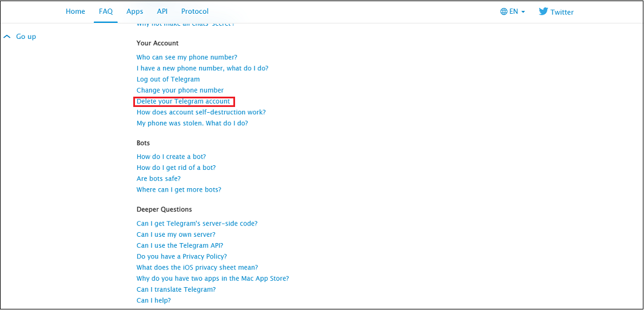Open 'How do I create a bot?'
644x310 pixels.
tap(171, 157)
